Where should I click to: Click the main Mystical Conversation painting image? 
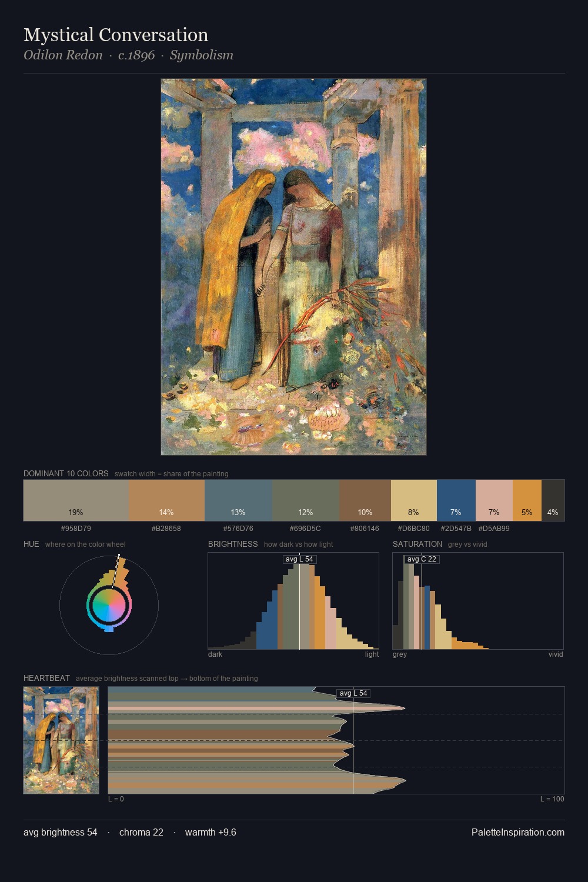293,267
